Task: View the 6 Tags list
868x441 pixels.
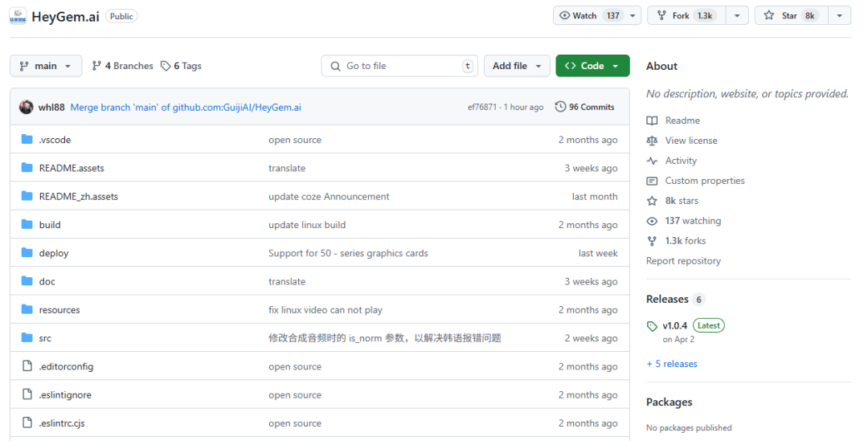Action: point(181,66)
